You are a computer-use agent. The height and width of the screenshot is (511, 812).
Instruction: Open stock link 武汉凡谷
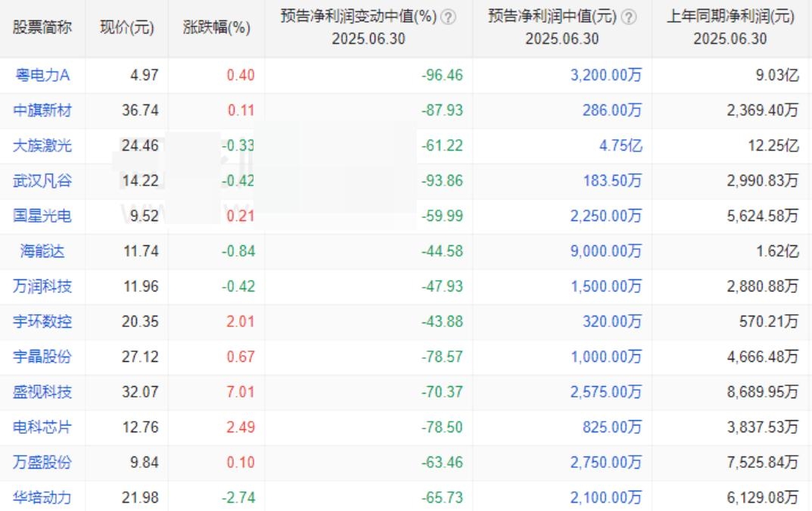click(42, 181)
